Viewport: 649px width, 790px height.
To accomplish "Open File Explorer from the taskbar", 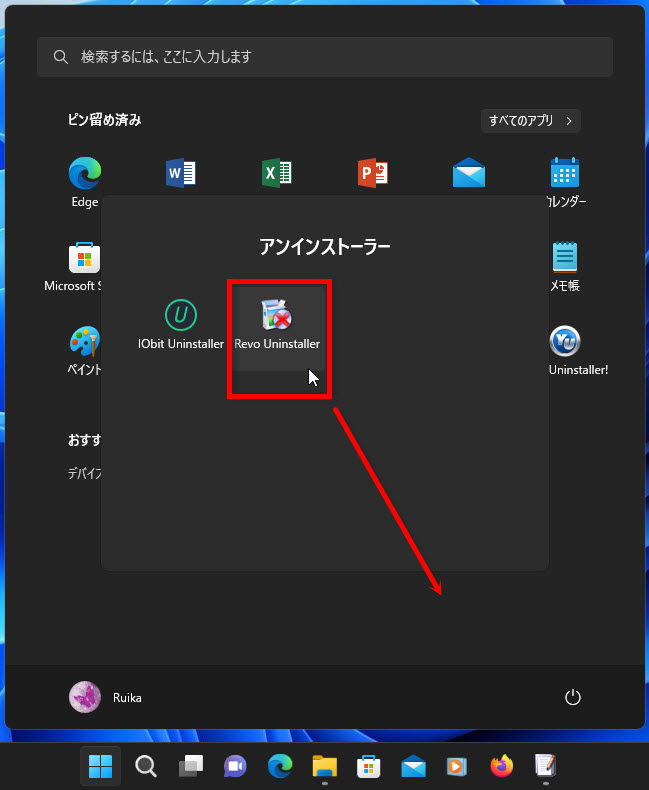I will 324,766.
